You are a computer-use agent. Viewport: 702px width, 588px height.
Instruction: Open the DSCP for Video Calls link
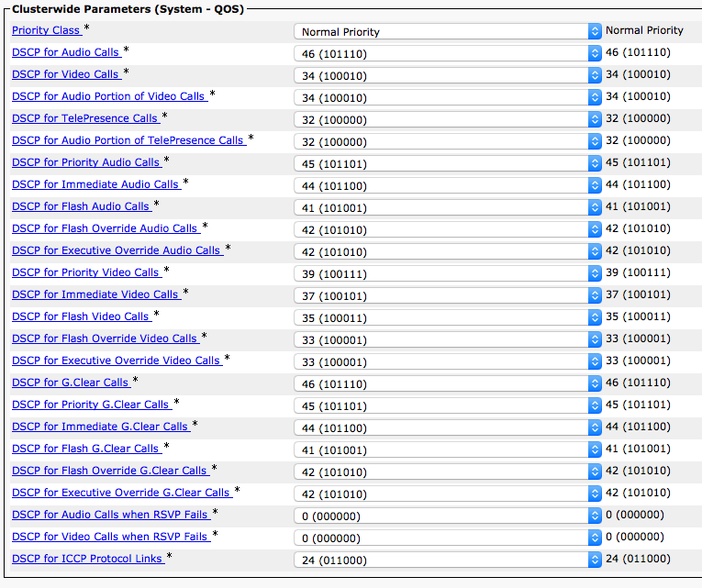pyautogui.click(x=67, y=74)
